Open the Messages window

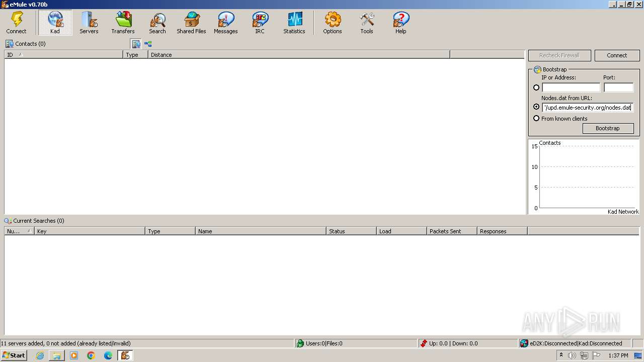[x=226, y=23]
